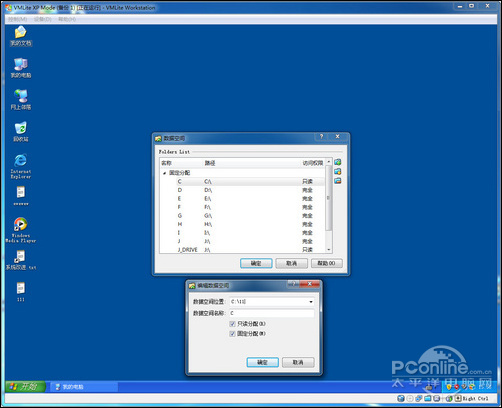Select the asterisk-named text file icon
The width and height of the screenshot is (502, 408).
point(21,196)
